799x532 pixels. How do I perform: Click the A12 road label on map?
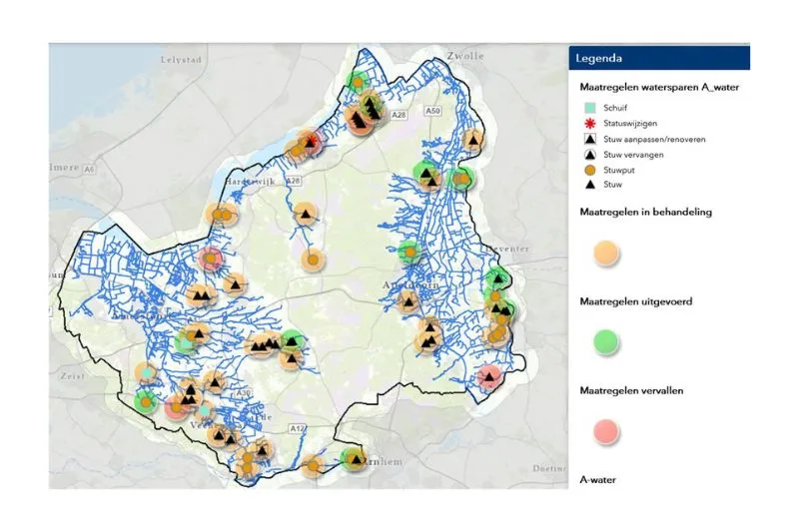click(297, 427)
